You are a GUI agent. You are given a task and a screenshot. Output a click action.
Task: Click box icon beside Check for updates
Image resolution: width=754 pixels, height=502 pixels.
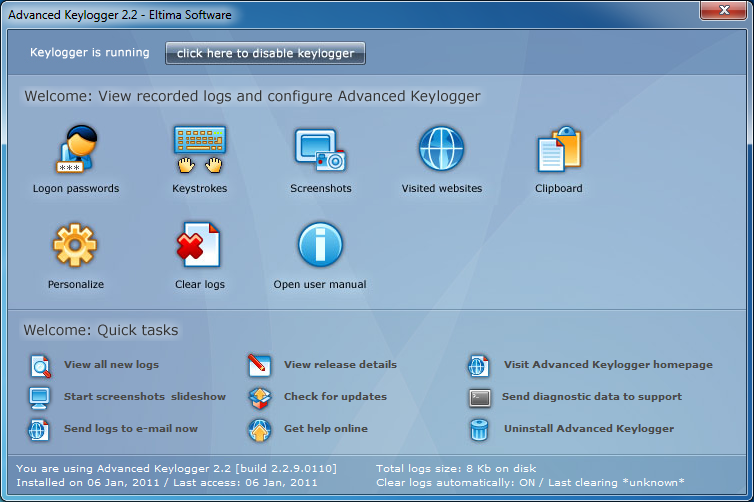[260, 398]
